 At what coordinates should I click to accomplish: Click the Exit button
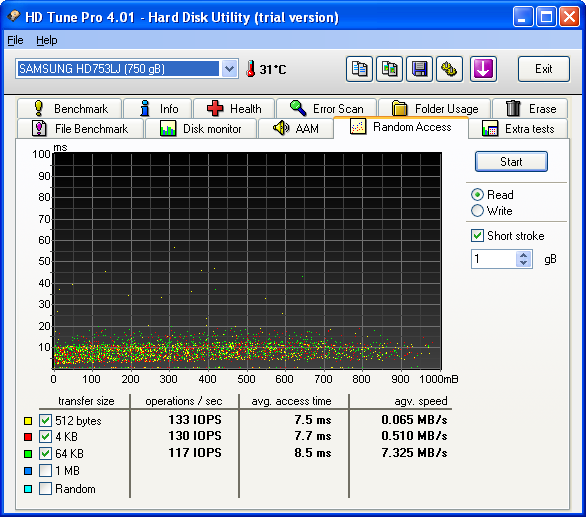pos(543,69)
